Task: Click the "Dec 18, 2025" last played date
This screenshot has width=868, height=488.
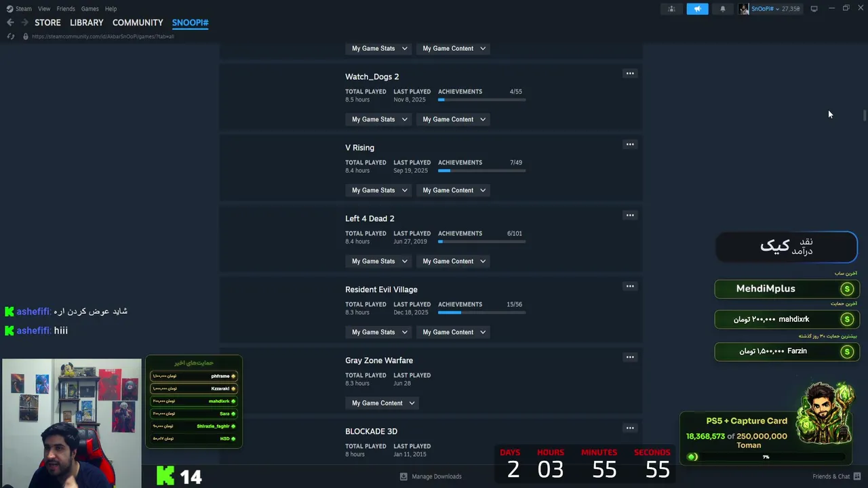Action: coord(411,312)
